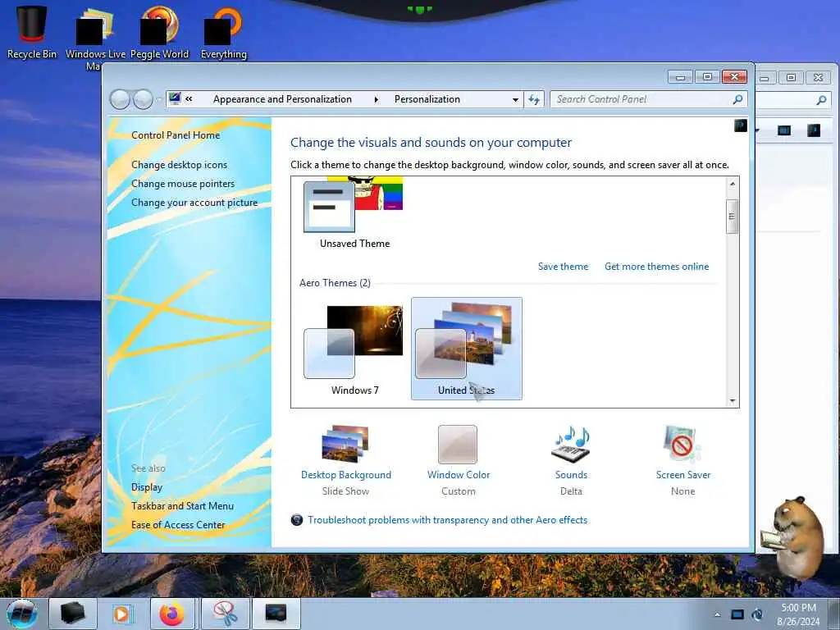
Task: Click the address bar refresh button
Action: 534,99
